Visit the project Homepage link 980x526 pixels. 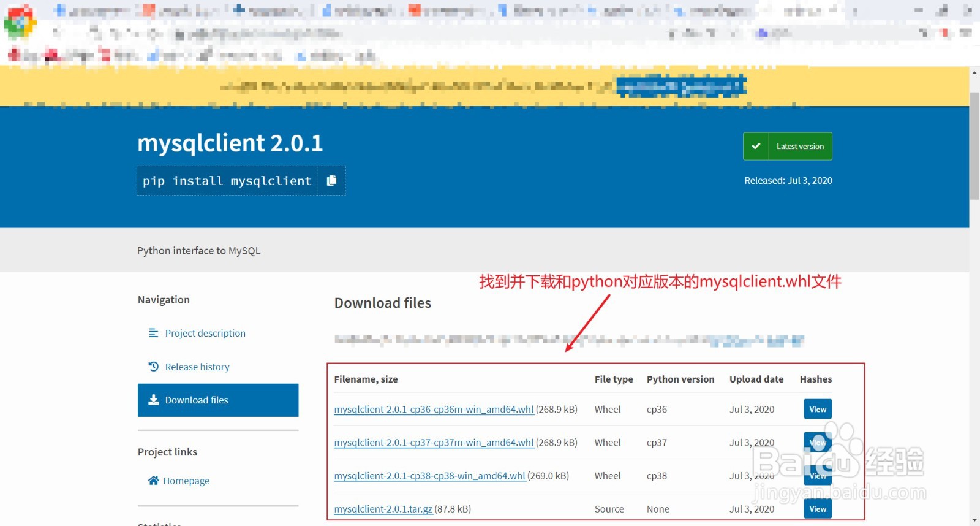click(186, 481)
